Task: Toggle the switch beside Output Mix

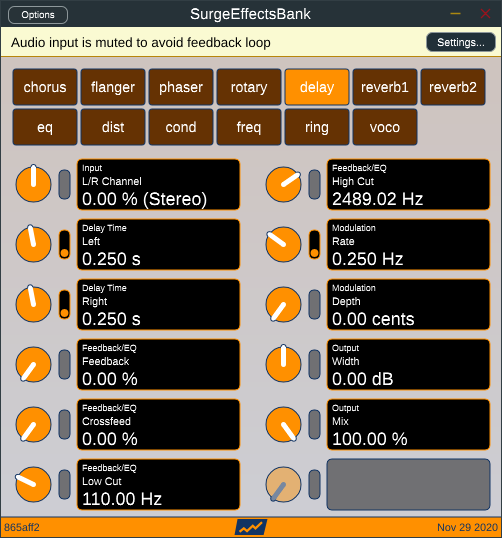Action: click(315, 424)
